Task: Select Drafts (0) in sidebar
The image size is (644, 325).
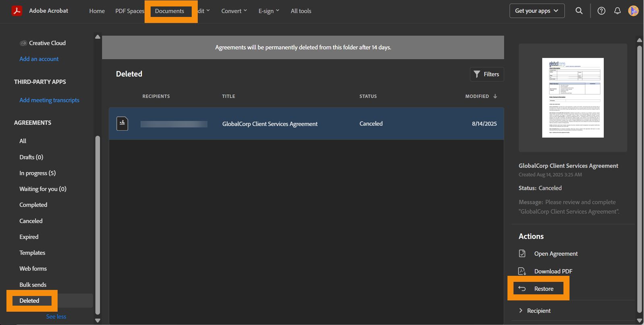Action: click(x=31, y=157)
